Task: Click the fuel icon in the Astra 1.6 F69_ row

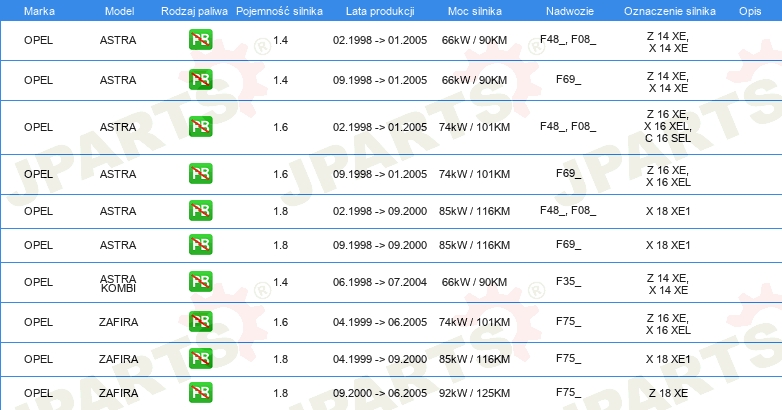Action: pos(201,174)
